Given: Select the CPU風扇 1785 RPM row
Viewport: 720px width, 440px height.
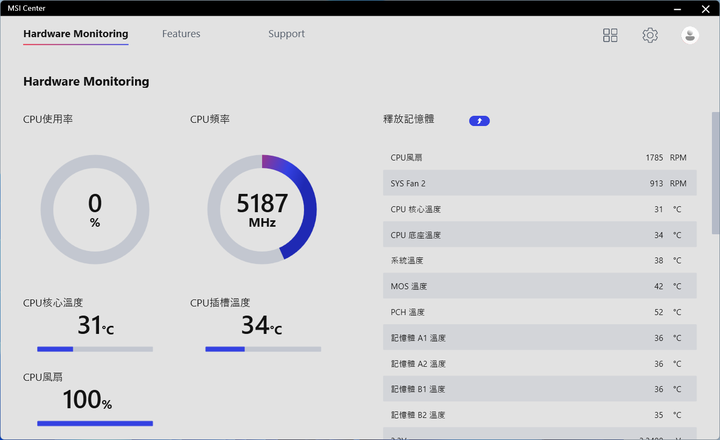Looking at the screenshot, I should tap(540, 158).
